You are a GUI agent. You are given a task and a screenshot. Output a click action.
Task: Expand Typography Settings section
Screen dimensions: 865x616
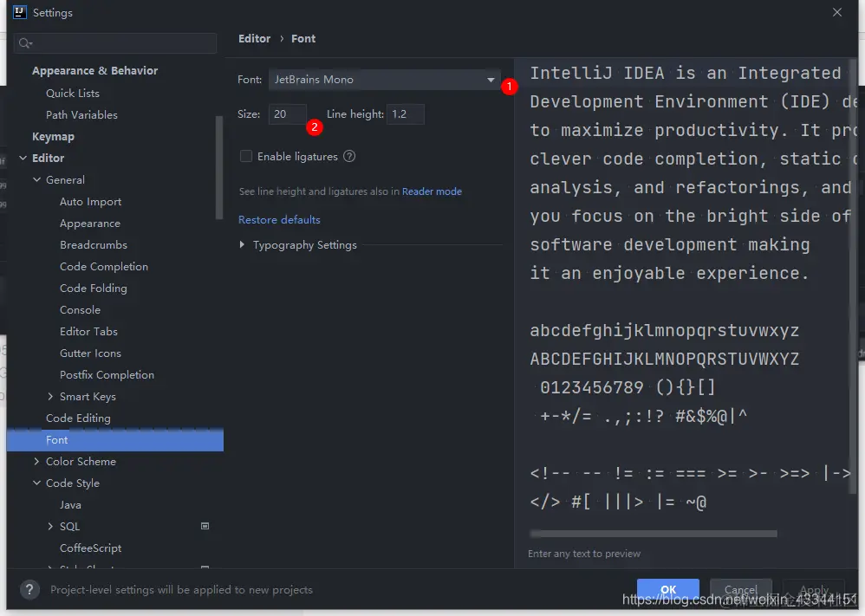pyautogui.click(x=242, y=244)
